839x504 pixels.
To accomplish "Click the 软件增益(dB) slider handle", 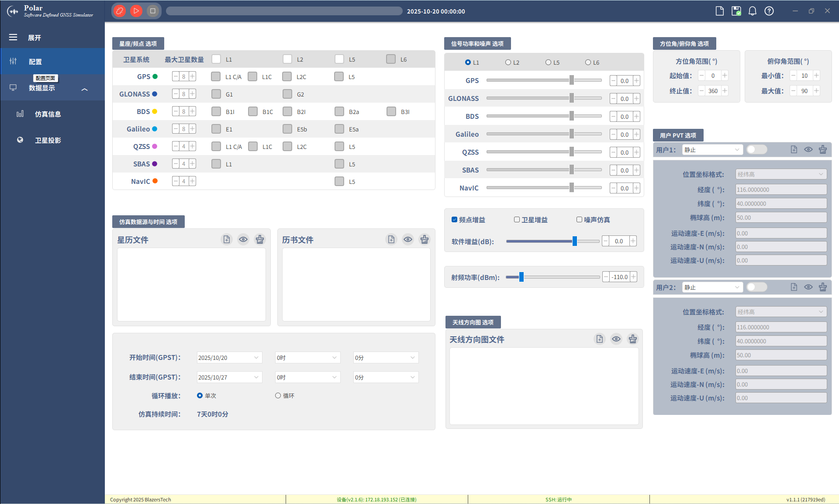I will tap(575, 241).
